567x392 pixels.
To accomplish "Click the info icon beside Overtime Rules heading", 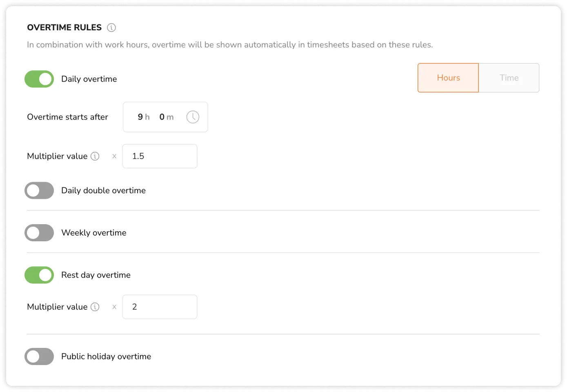I will 111,28.
